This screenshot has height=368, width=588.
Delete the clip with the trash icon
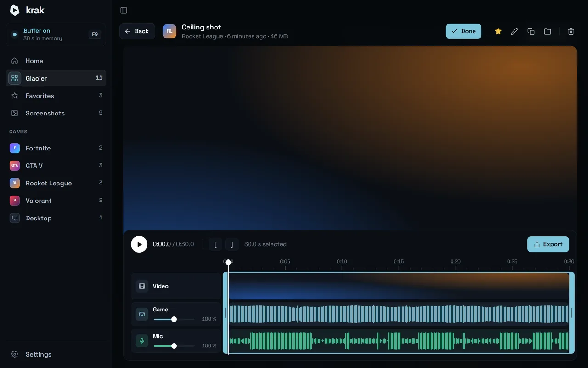tap(571, 31)
